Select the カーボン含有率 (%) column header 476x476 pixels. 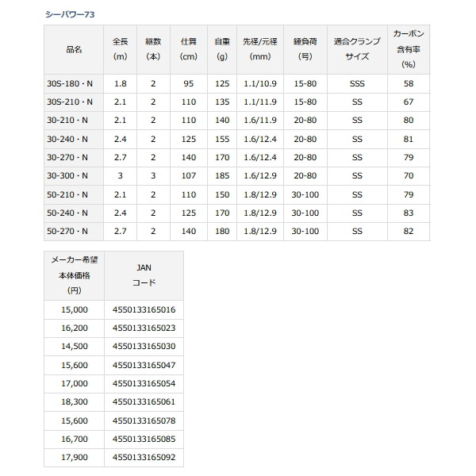point(409,49)
